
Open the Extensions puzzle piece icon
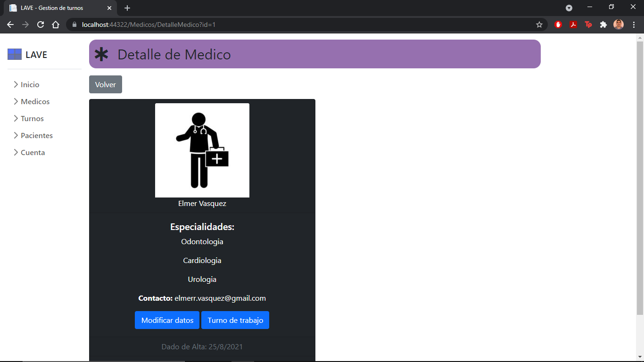coord(603,25)
